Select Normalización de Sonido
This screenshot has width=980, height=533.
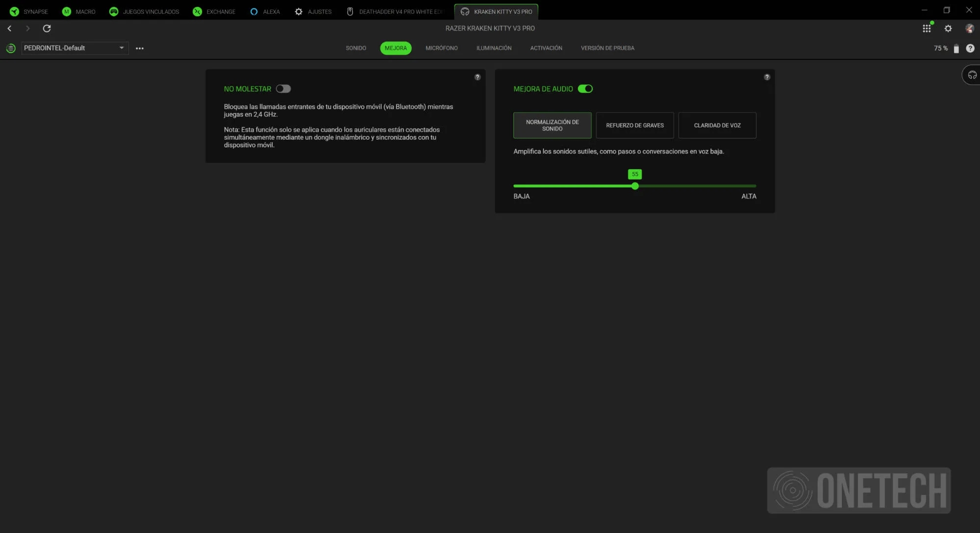coord(552,125)
